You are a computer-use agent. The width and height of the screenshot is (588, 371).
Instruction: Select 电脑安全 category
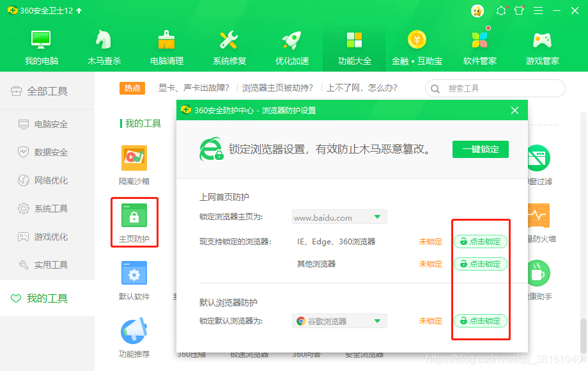pyautogui.click(x=47, y=124)
